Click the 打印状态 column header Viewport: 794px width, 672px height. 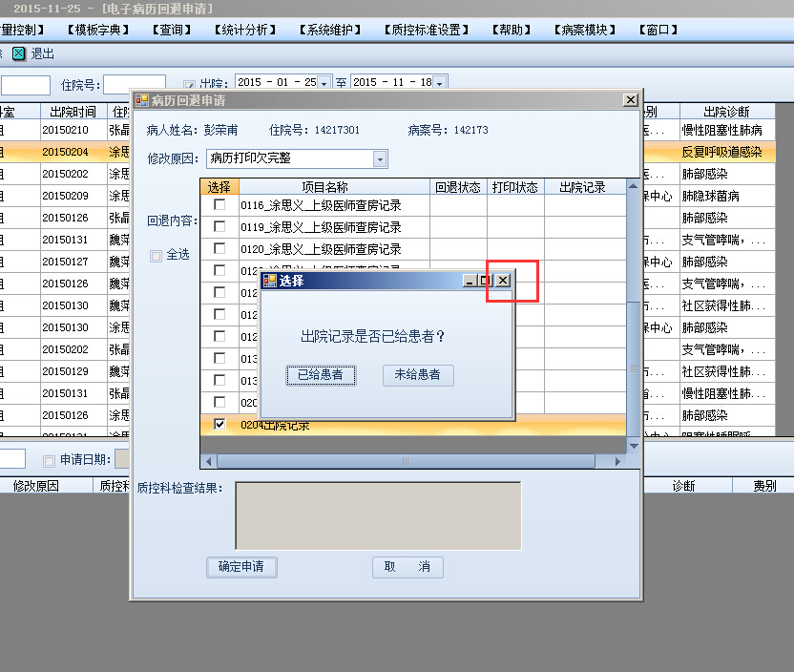pos(515,187)
